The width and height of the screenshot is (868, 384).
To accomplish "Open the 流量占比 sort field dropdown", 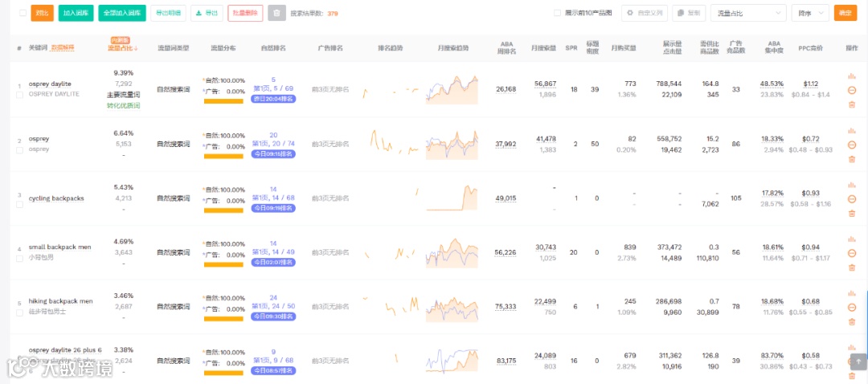I will [748, 13].
